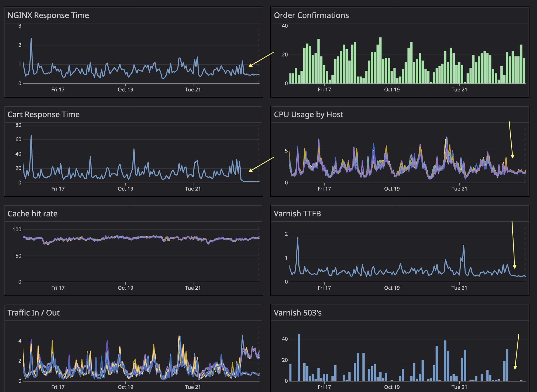The height and width of the screenshot is (392, 537).
Task: Click the Tue 21 axis label on Traffic In / Out
Action: coord(192,386)
